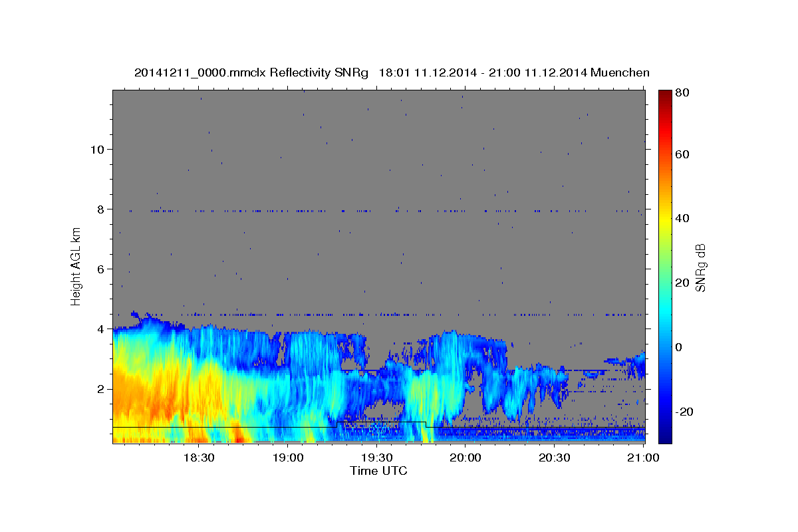
Task: Click the 'SNRg dB' colorbar label
Action: (x=700, y=267)
